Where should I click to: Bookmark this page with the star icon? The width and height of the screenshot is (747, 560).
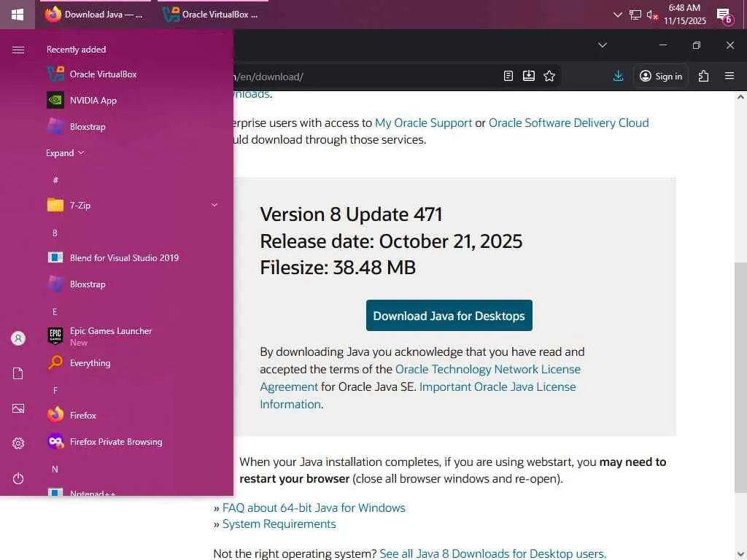pyautogui.click(x=549, y=76)
